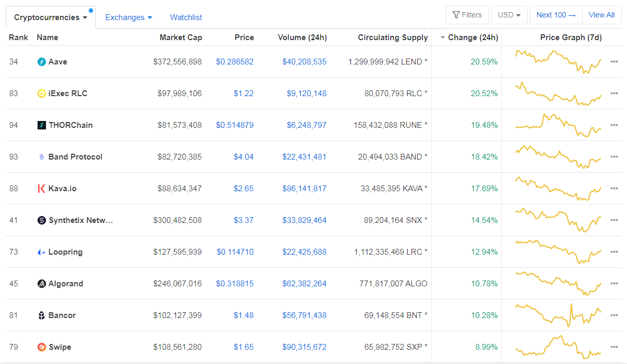Open the more options menu for Synthetix
Viewport: 627px width, 364px height.
614,220
